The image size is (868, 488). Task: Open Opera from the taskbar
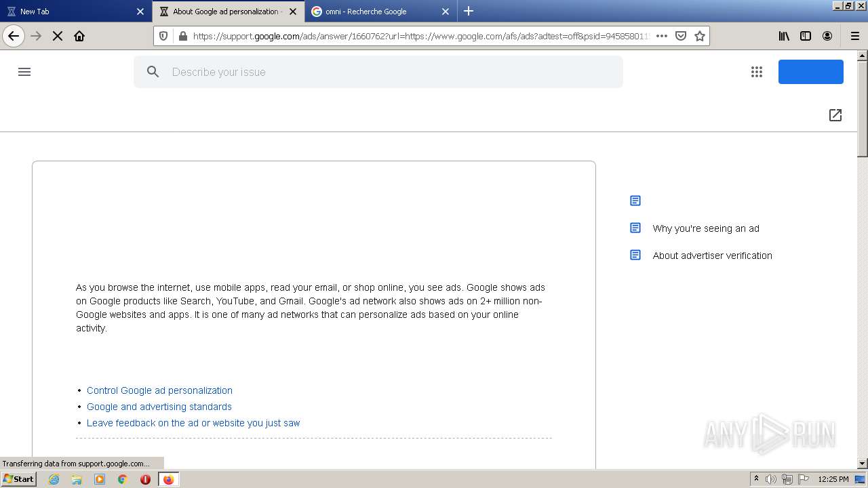(145, 479)
